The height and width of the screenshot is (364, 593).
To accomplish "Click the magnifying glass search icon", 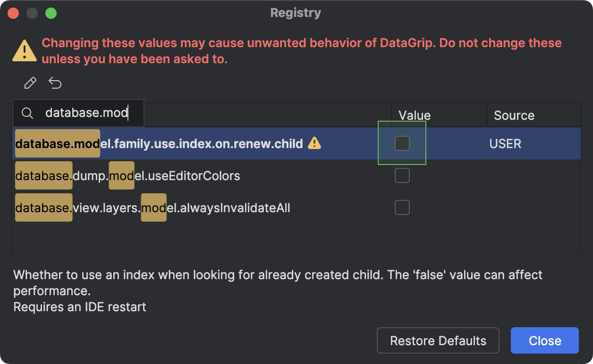I will (27, 113).
